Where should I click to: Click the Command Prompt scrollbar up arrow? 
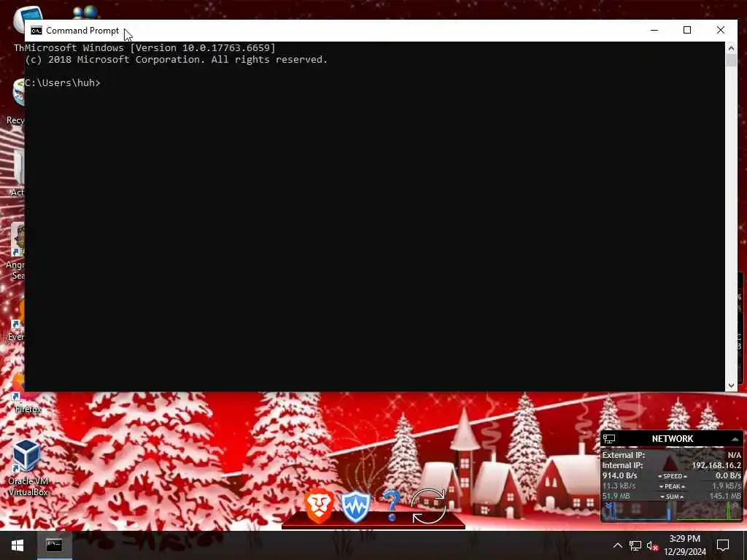point(731,48)
